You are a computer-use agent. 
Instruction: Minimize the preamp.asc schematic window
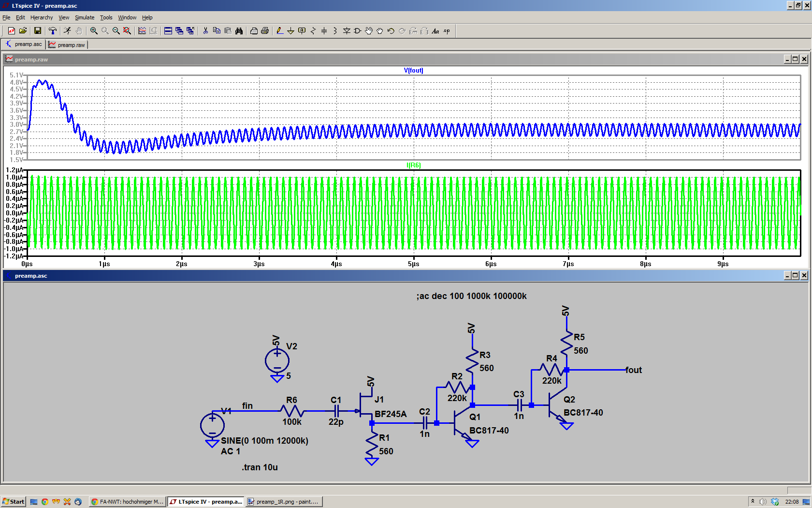pos(787,275)
